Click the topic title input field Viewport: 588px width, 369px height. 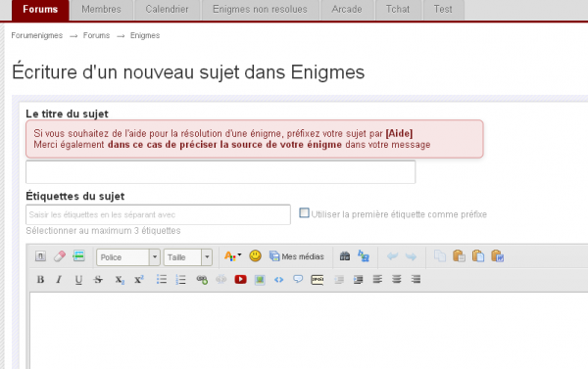220,172
